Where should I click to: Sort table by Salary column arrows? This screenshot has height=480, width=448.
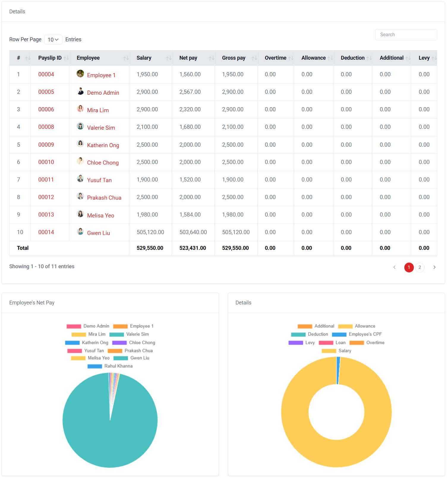[x=168, y=58]
